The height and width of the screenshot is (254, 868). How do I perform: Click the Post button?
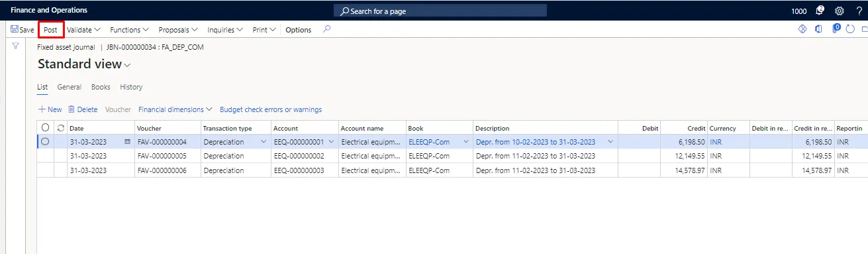tap(51, 30)
